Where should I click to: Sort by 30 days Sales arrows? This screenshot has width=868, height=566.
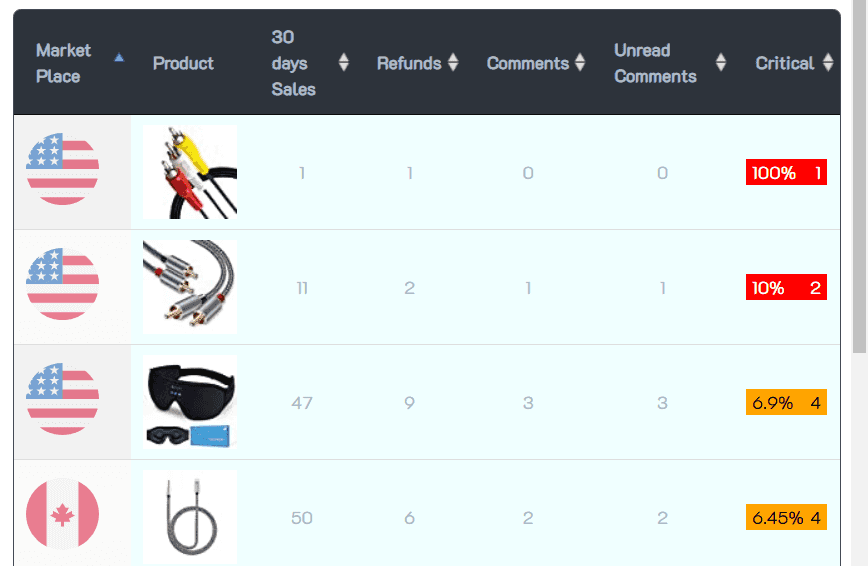pyautogui.click(x=344, y=63)
